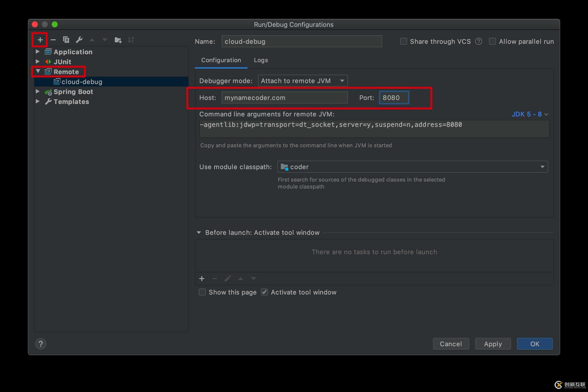Screen dimensions: 588x392
Task: Click the Templates wrench icon in tree
Action: pos(48,101)
